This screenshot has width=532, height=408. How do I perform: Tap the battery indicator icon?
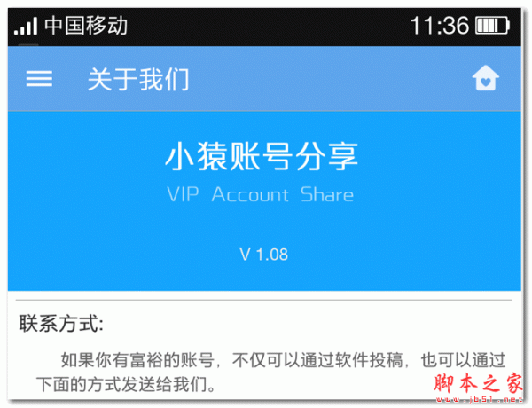[493, 26]
